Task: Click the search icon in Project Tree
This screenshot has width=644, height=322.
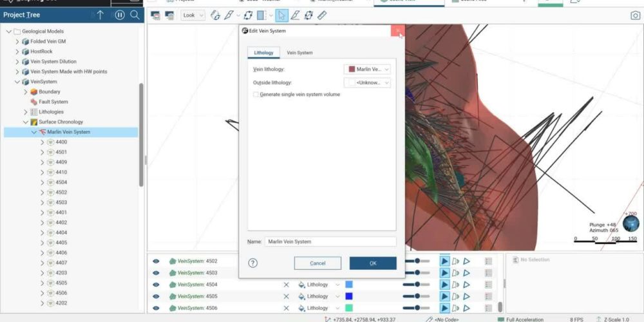Action: coord(135,15)
